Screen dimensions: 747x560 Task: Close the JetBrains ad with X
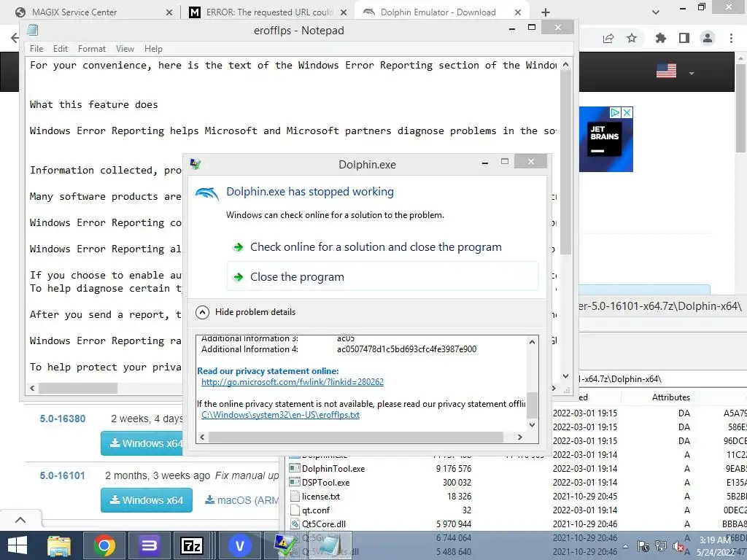[627, 112]
